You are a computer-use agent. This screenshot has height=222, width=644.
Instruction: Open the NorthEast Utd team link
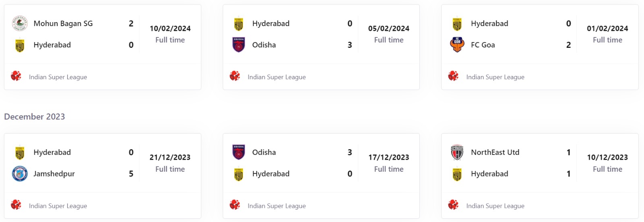pyautogui.click(x=495, y=152)
